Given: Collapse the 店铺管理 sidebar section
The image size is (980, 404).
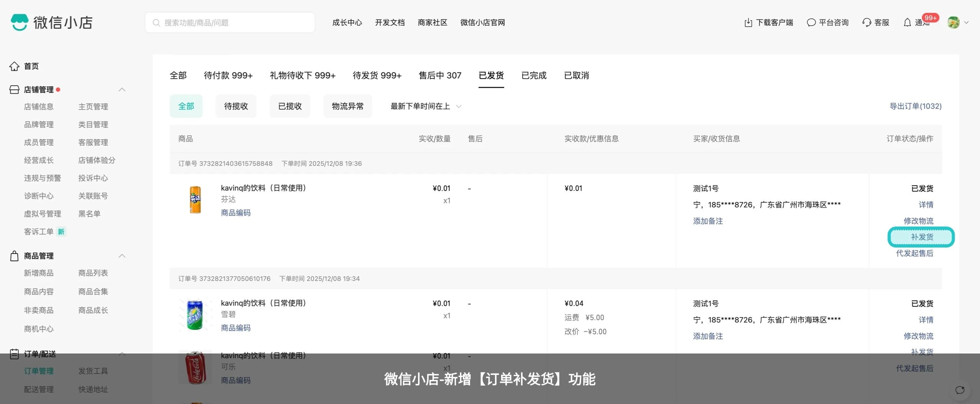Looking at the screenshot, I should coord(122,90).
